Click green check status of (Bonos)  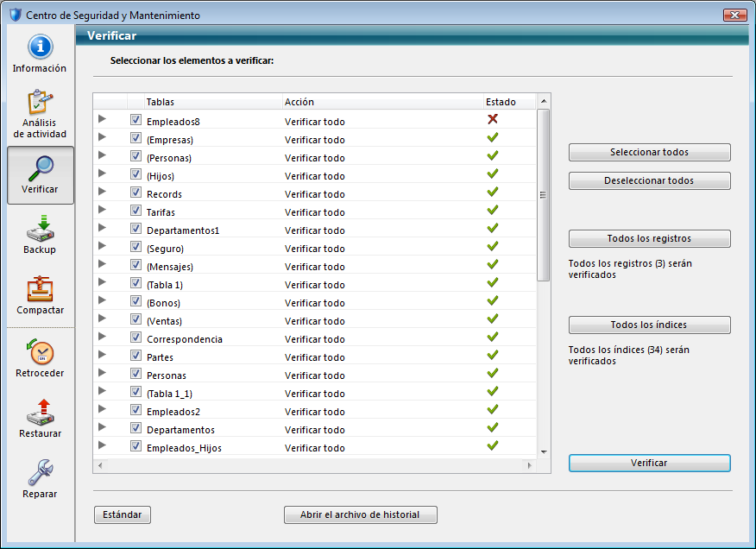(x=492, y=300)
